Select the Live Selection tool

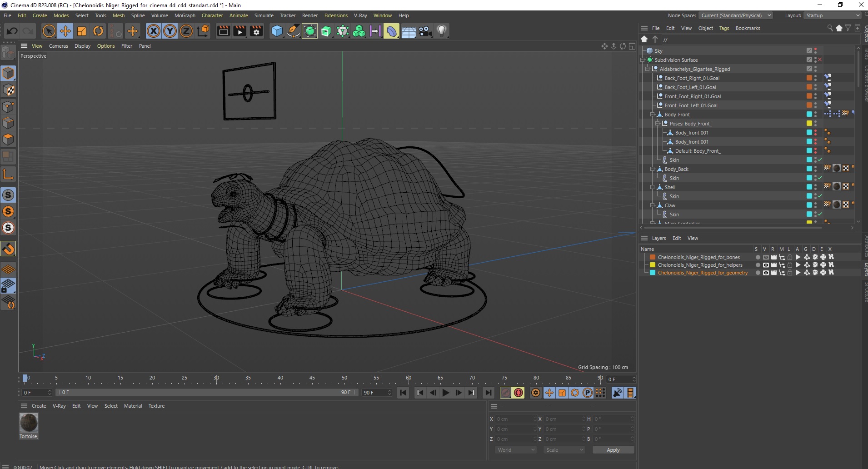click(x=49, y=31)
